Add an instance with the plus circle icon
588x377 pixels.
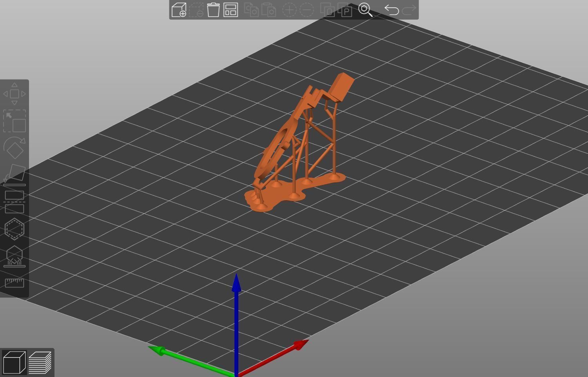(289, 10)
